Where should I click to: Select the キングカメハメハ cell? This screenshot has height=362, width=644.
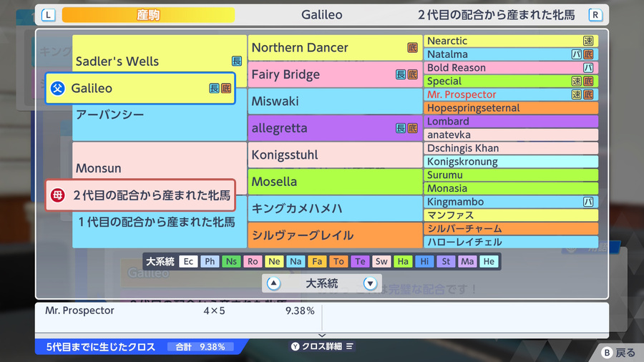335,208
